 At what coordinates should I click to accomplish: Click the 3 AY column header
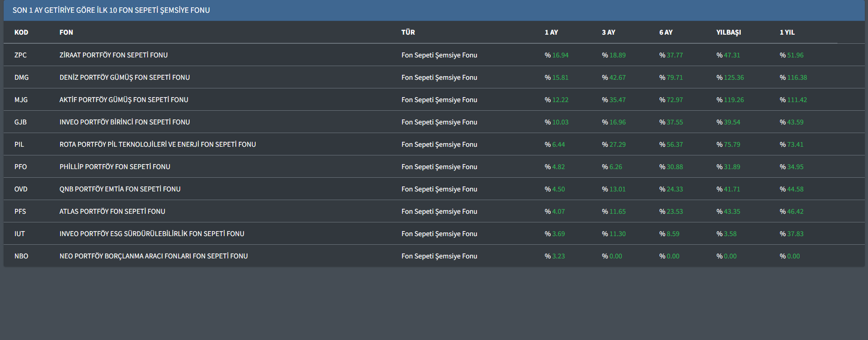point(608,32)
